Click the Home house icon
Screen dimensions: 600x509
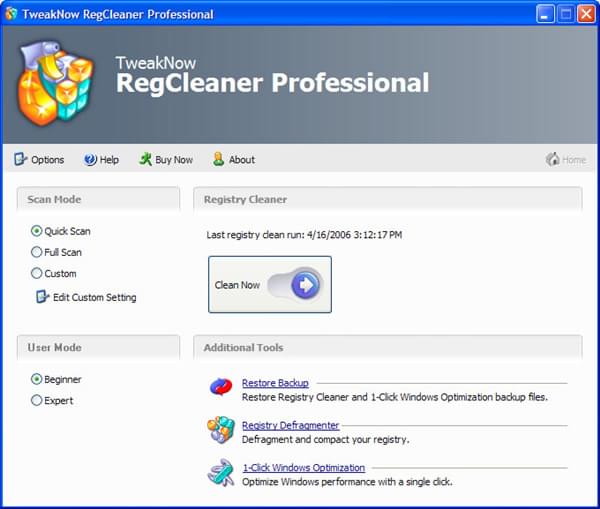(553, 159)
